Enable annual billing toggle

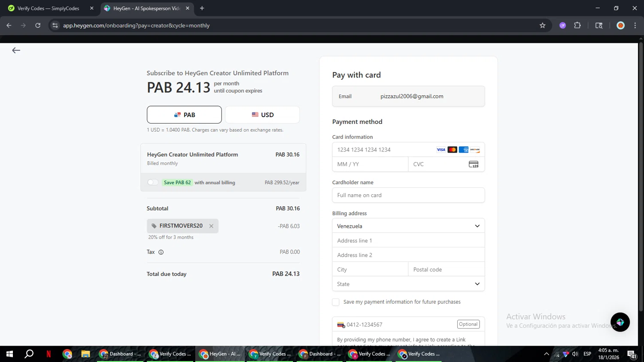point(152,182)
